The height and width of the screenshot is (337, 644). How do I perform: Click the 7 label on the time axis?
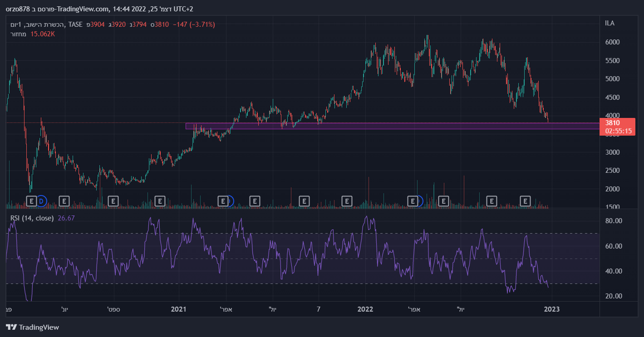point(319,309)
